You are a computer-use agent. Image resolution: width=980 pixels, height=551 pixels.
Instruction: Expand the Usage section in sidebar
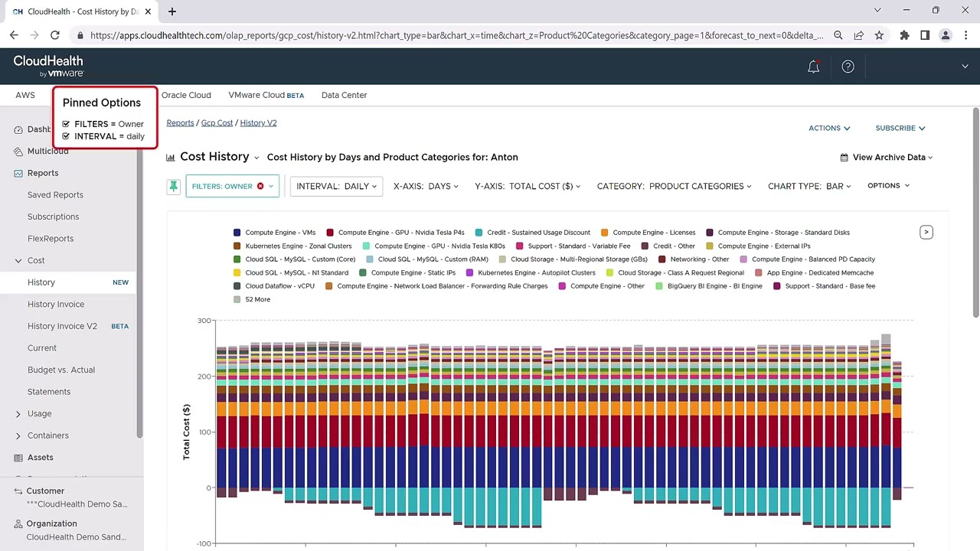click(18, 414)
